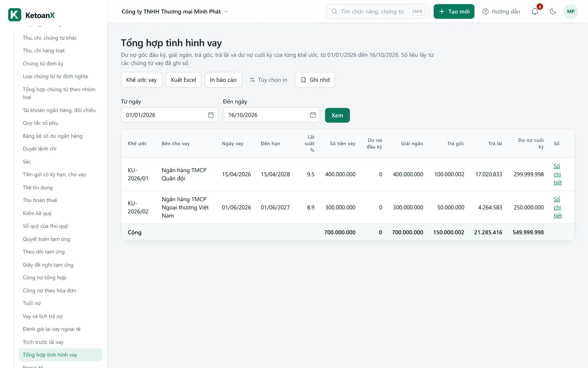The width and height of the screenshot is (588, 368).
Task: Open Loại chứng từ tự định nghĩa
Action: pyautogui.click(x=55, y=76)
